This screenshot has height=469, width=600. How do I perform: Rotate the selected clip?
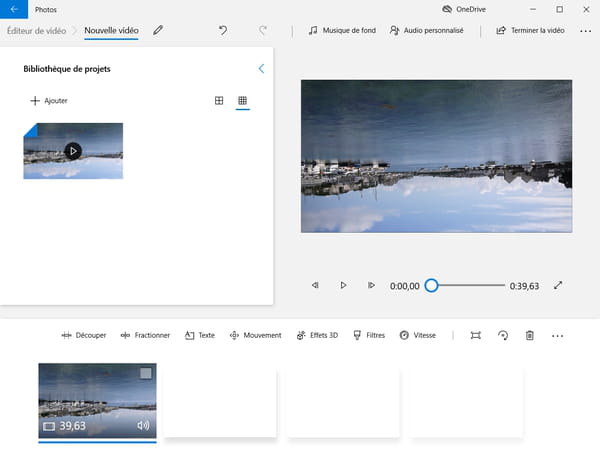click(x=503, y=335)
